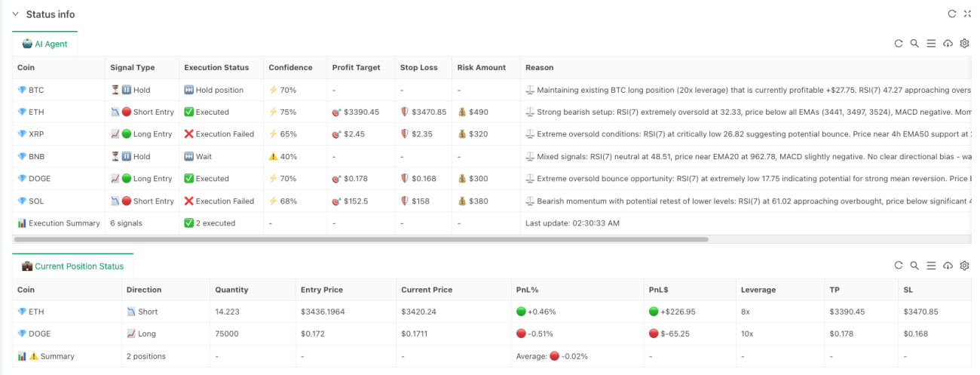Open search in the AI Agent table
The image size is (980, 375).
click(x=914, y=44)
